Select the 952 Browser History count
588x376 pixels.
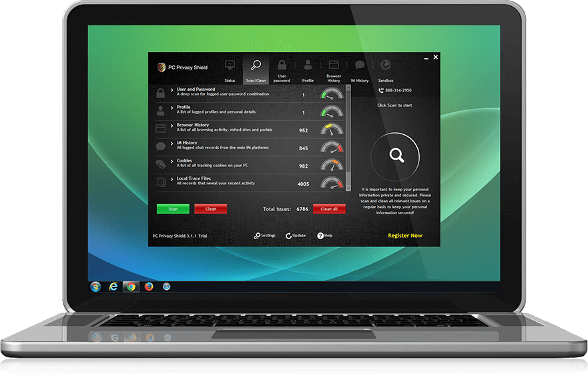304,131
